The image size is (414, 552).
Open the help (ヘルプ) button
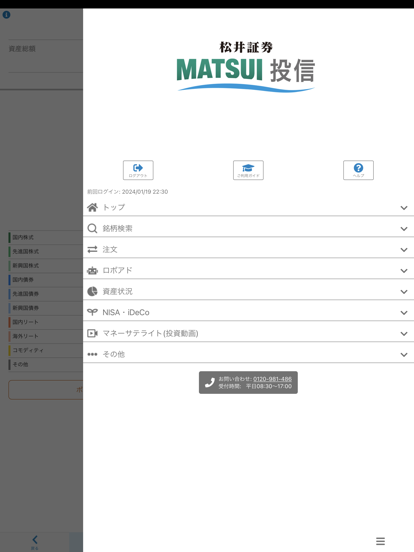point(358,170)
